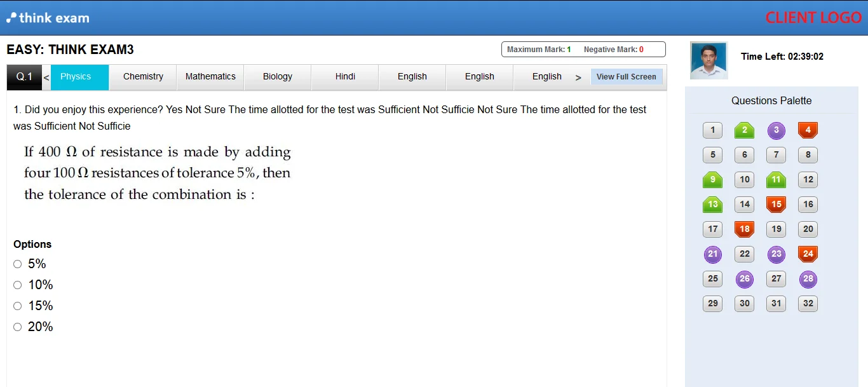Click the View Full Screen button
The image size is (868, 387).
(x=627, y=76)
